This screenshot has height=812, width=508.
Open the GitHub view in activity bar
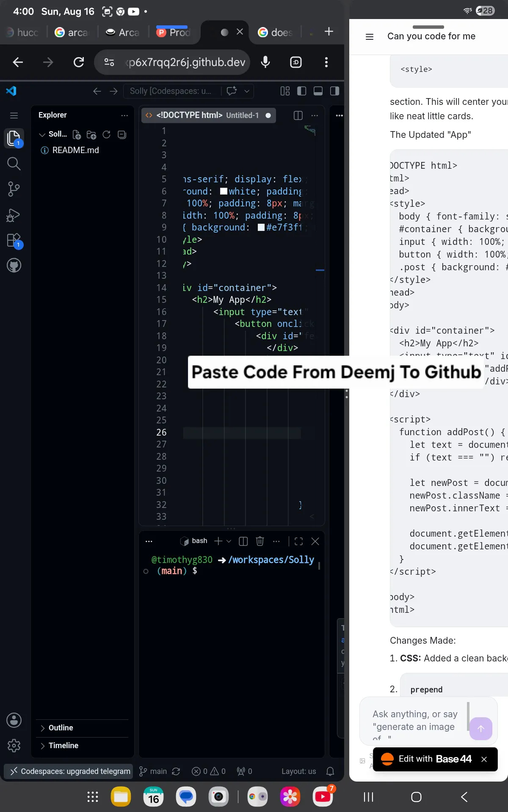[x=14, y=266]
